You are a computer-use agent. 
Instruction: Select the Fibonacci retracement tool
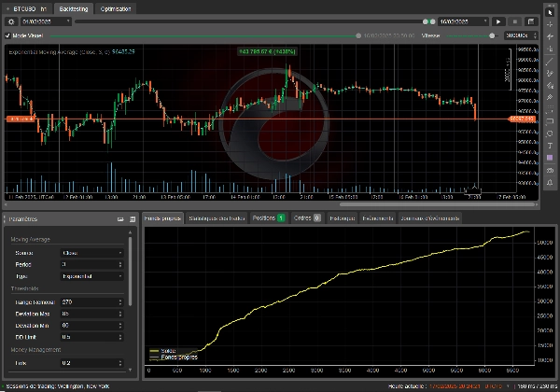click(550, 109)
